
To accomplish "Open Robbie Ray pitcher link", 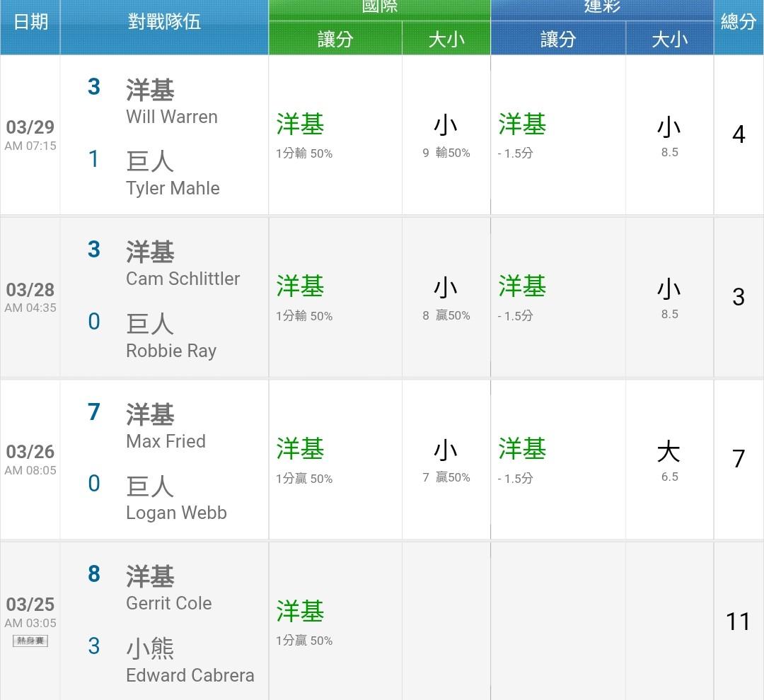I will pos(171,351).
